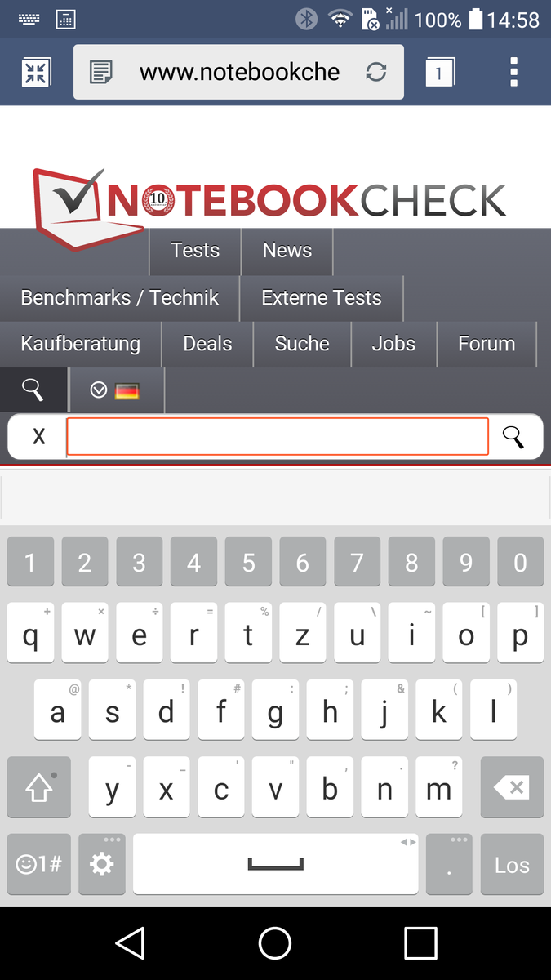Toggle the search tab magnifier in menu
This screenshot has width=551, height=980.
click(33, 390)
